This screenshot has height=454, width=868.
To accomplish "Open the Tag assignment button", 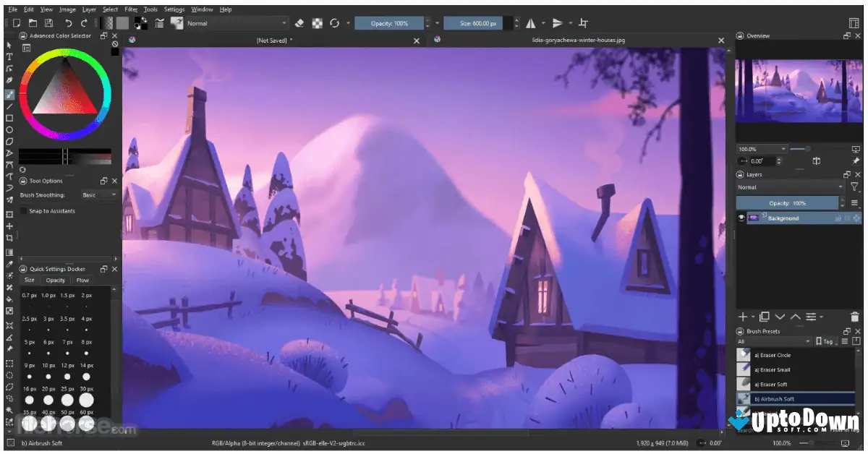I will coord(825,340).
